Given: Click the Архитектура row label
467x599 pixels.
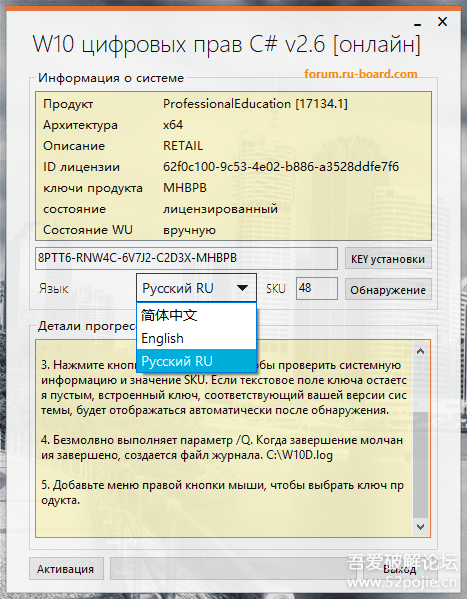Looking at the screenshot, I should coord(80,125).
